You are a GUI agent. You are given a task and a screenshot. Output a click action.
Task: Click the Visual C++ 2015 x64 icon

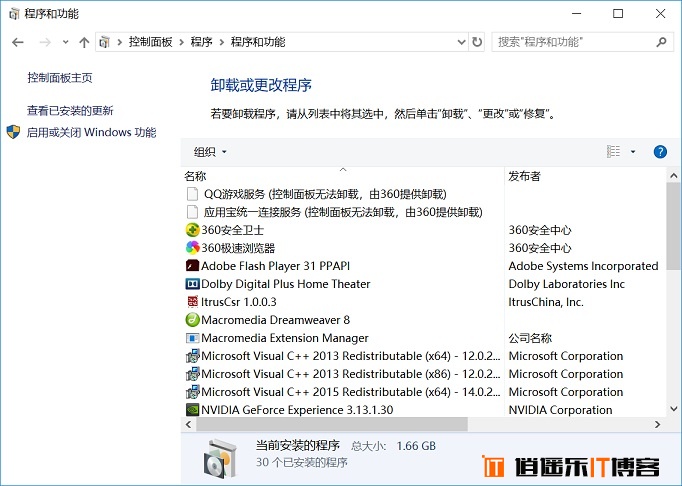pos(192,392)
